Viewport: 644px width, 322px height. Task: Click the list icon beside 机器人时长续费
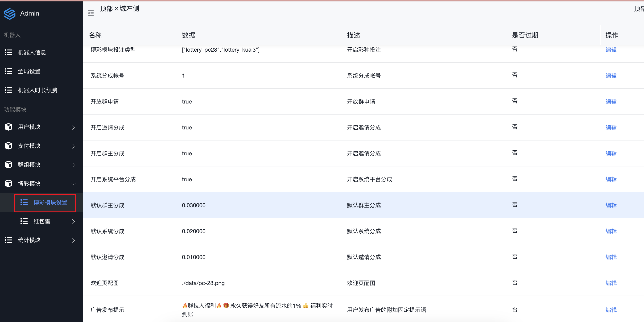coord(8,90)
